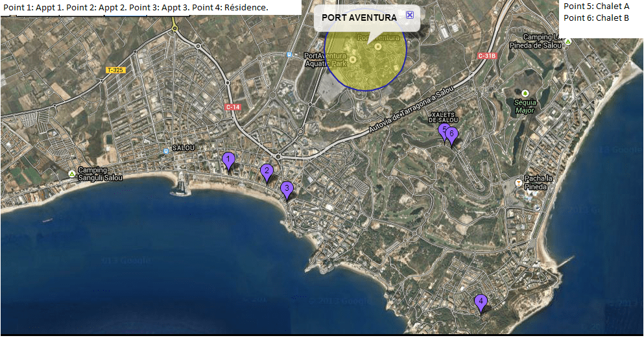The width and height of the screenshot is (644, 338).
Task: Click the XALETS DE SALOU label
Action: [444, 117]
